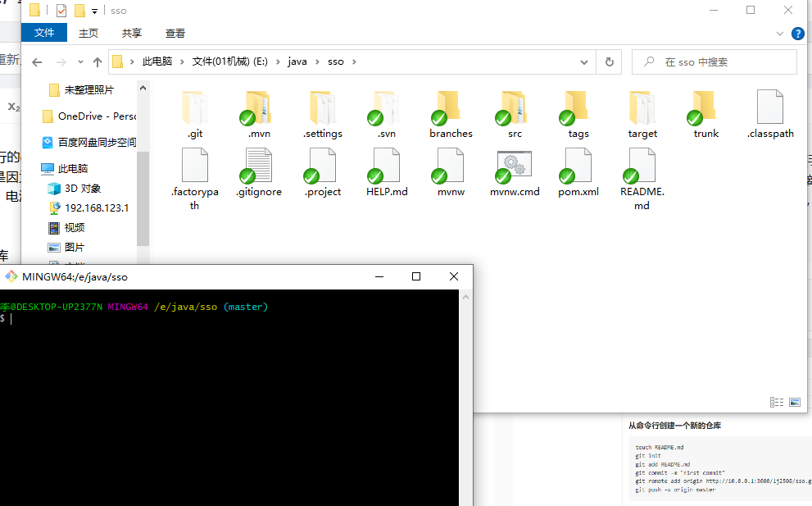Viewport: 812px width, 506px height.
Task: Open Explorer help
Action: coord(798,34)
